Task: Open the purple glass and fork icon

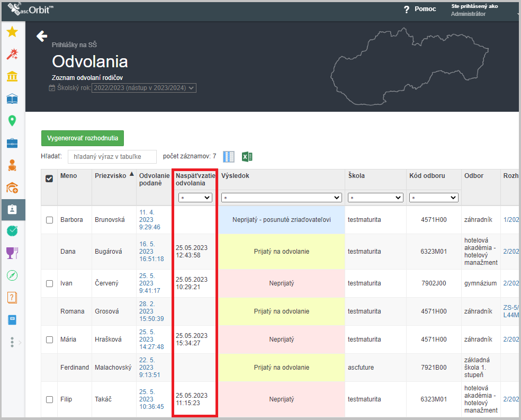Action: point(12,253)
